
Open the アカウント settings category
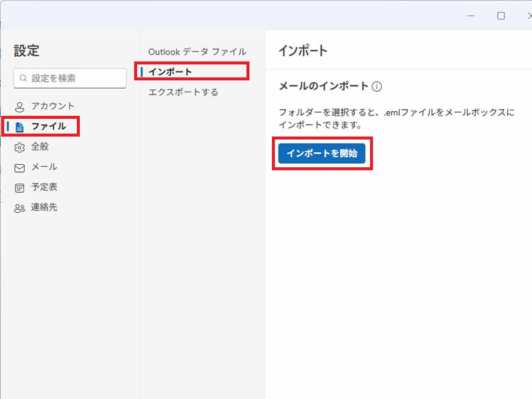pos(53,106)
